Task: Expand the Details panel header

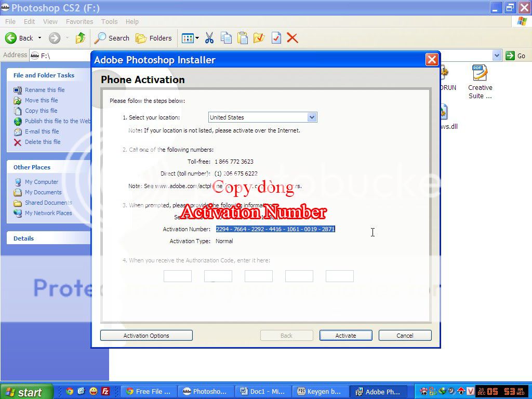Action: (48, 238)
